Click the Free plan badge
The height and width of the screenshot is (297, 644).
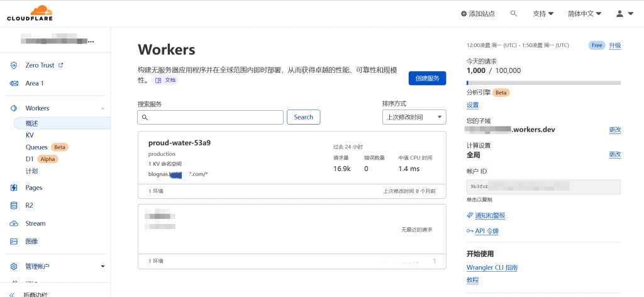click(597, 45)
